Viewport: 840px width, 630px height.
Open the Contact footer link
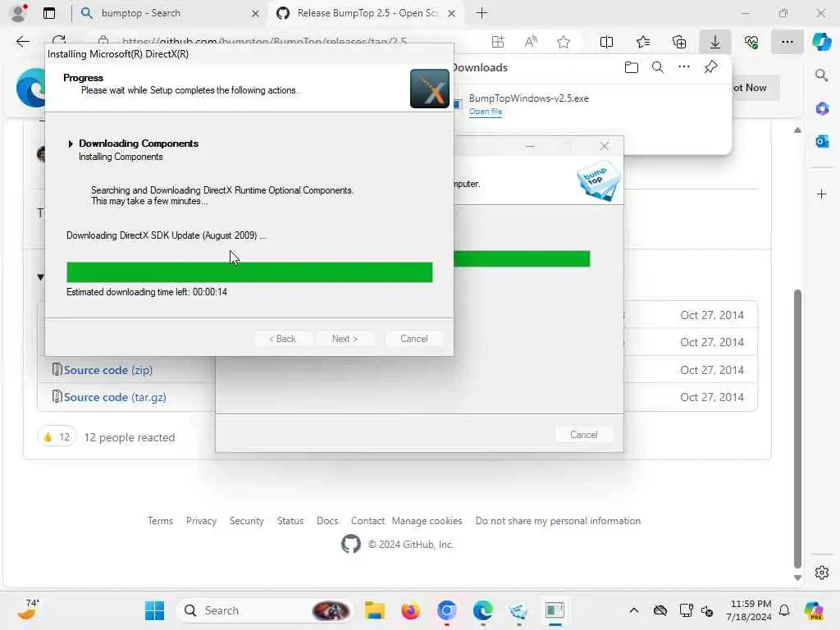[367, 521]
